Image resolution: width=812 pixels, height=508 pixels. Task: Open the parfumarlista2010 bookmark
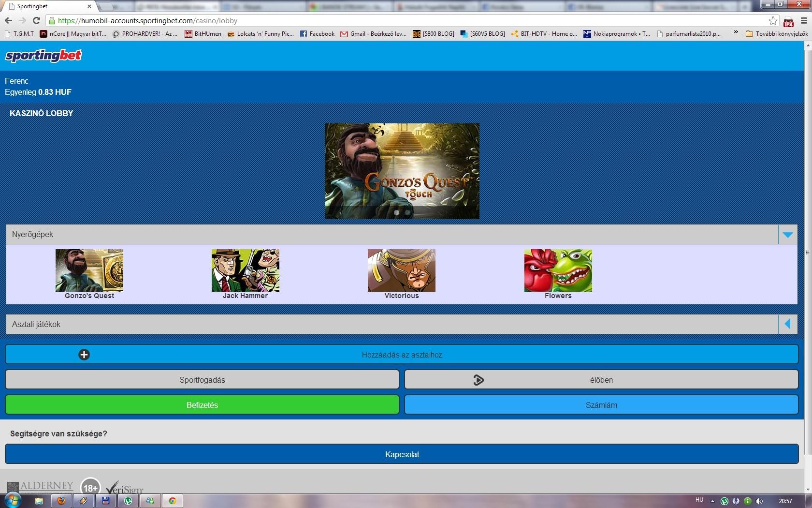tap(689, 34)
